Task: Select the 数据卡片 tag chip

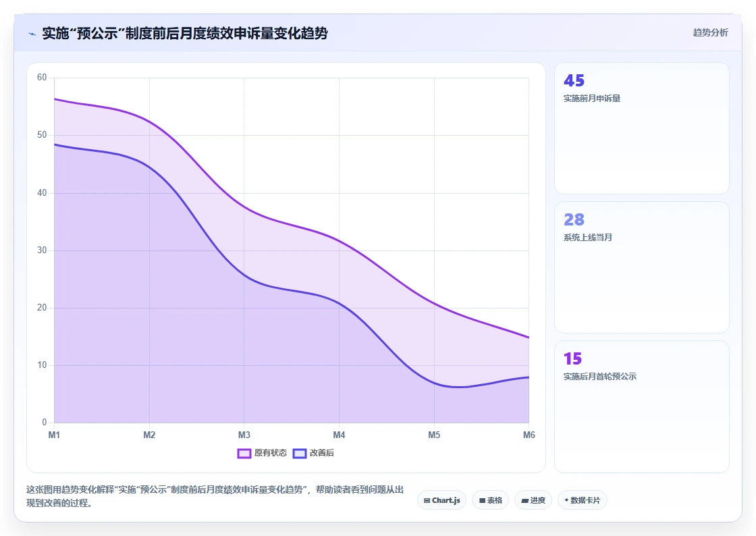Action: point(583,500)
